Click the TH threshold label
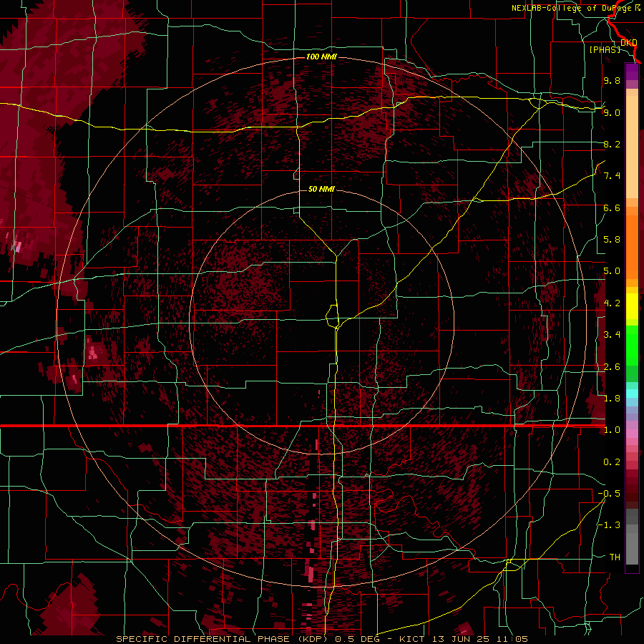This screenshot has width=644, height=644. pyautogui.click(x=615, y=557)
